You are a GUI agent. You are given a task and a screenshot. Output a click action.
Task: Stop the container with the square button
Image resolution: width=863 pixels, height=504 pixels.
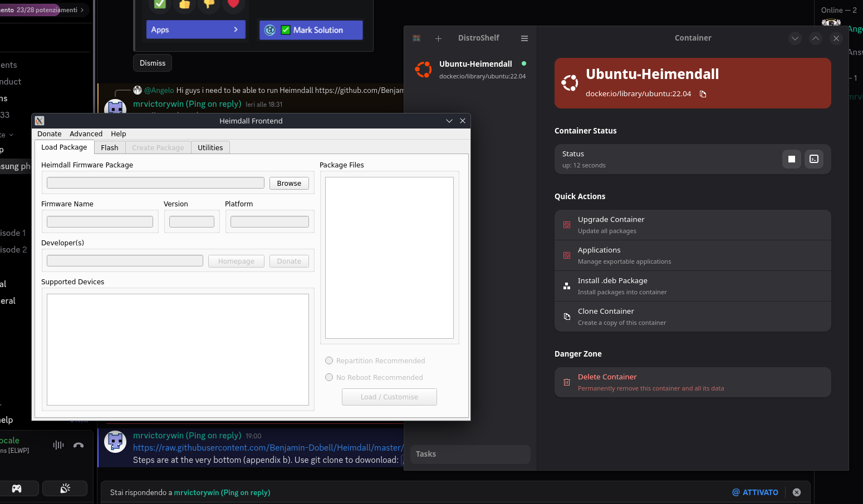[x=792, y=159]
